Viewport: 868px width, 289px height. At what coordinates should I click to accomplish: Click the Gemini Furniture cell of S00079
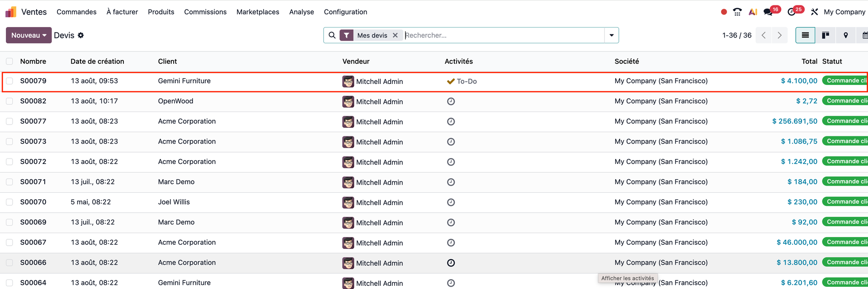pyautogui.click(x=184, y=81)
